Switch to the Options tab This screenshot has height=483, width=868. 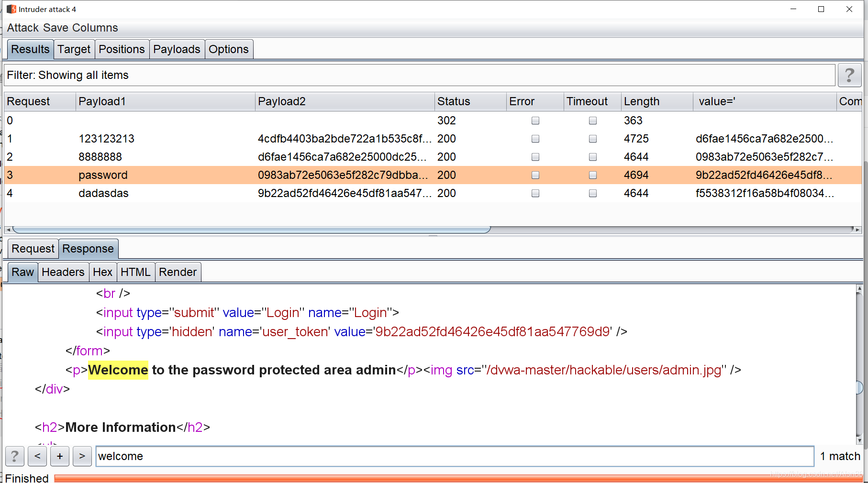(x=229, y=49)
